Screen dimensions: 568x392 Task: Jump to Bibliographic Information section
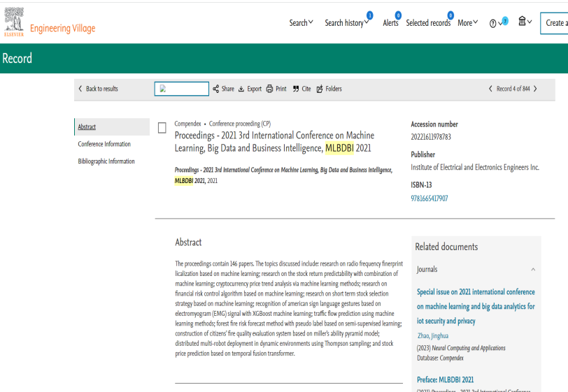tap(106, 161)
